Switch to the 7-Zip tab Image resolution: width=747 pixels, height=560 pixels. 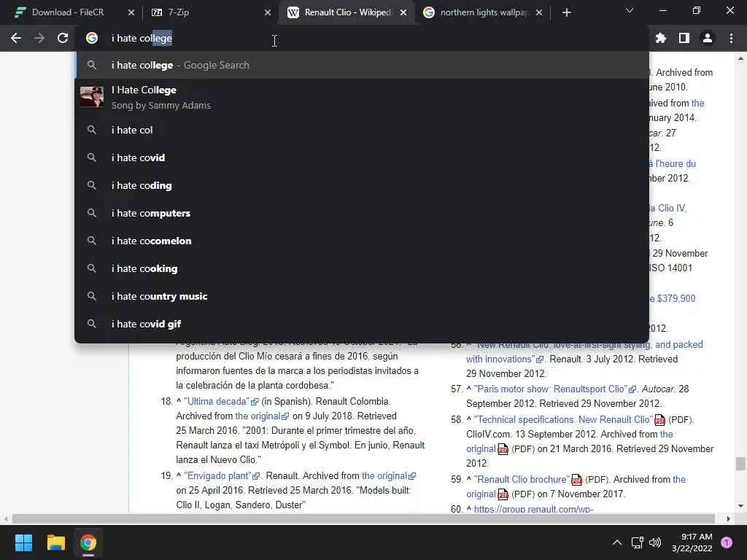coord(209,12)
